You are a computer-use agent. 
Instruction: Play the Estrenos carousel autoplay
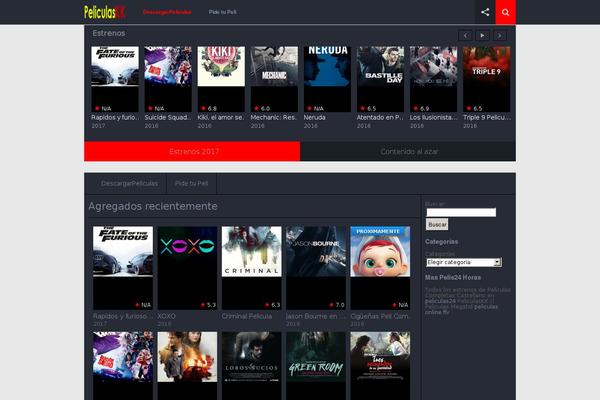(x=482, y=36)
